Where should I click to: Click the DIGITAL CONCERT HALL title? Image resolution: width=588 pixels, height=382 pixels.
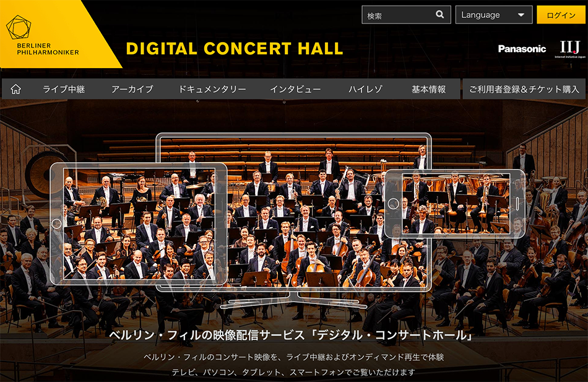(x=235, y=49)
